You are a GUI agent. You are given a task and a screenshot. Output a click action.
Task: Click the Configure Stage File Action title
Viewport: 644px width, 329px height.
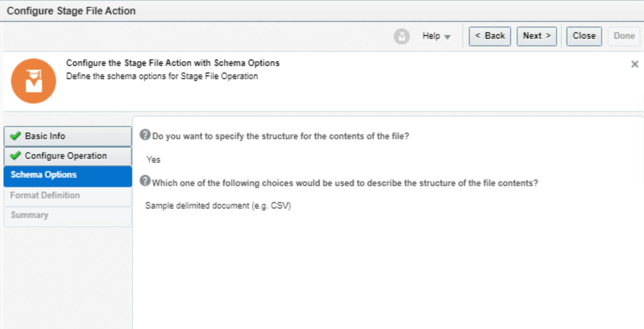pos(71,11)
